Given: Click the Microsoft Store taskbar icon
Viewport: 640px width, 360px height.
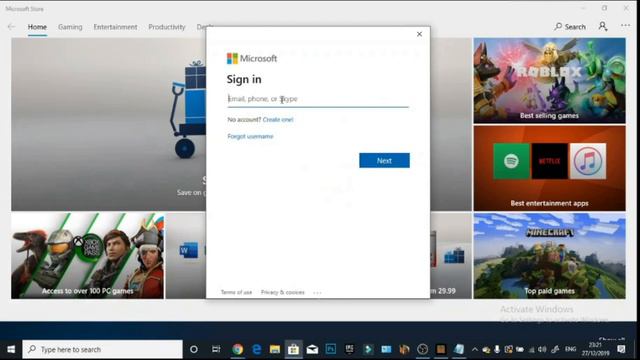Looking at the screenshot, I should coord(293,349).
